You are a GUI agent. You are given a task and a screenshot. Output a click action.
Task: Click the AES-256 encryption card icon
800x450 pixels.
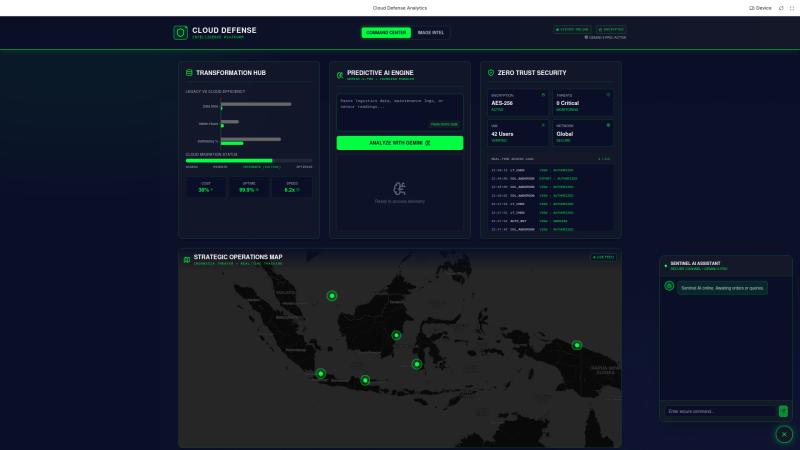[543, 95]
